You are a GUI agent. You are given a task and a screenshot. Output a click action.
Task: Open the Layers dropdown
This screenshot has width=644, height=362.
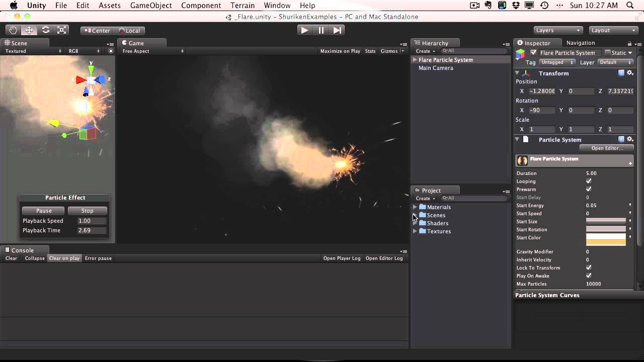(557, 30)
